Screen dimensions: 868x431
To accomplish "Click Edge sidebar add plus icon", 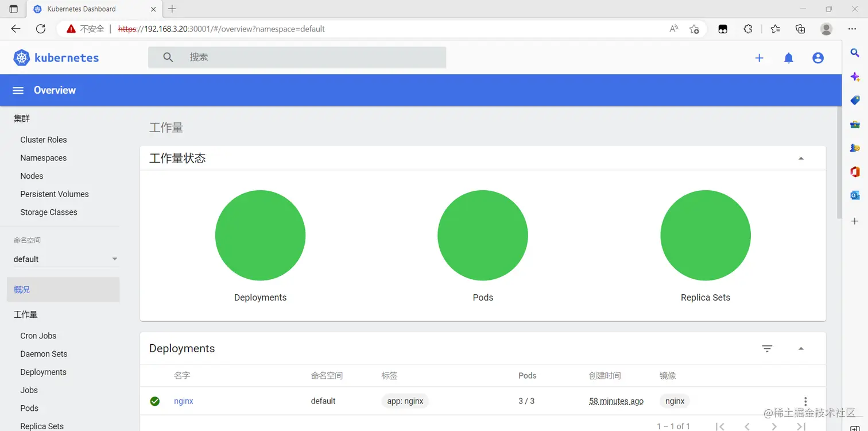I will [855, 221].
